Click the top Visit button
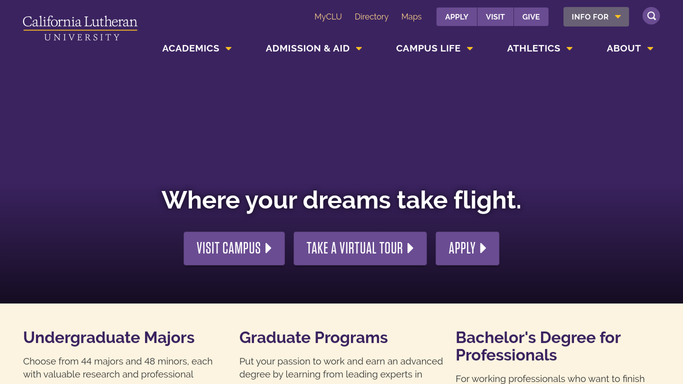The width and height of the screenshot is (683, 384). (x=495, y=17)
